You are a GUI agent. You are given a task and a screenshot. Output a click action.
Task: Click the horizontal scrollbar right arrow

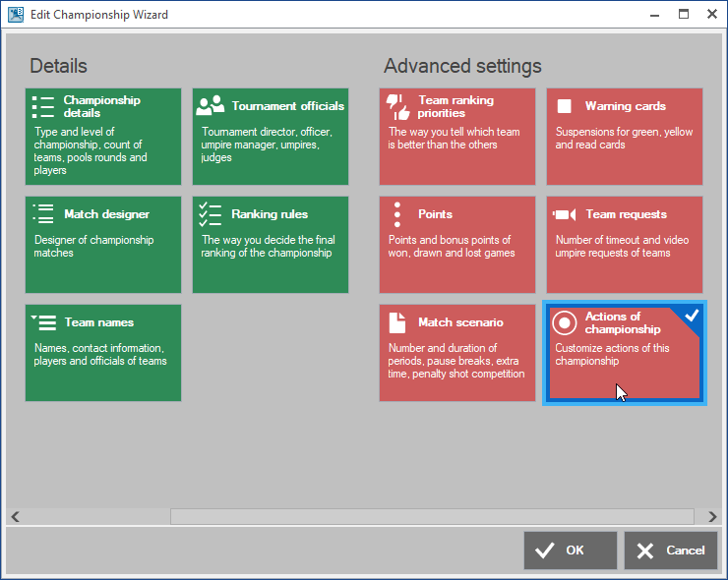point(712,516)
